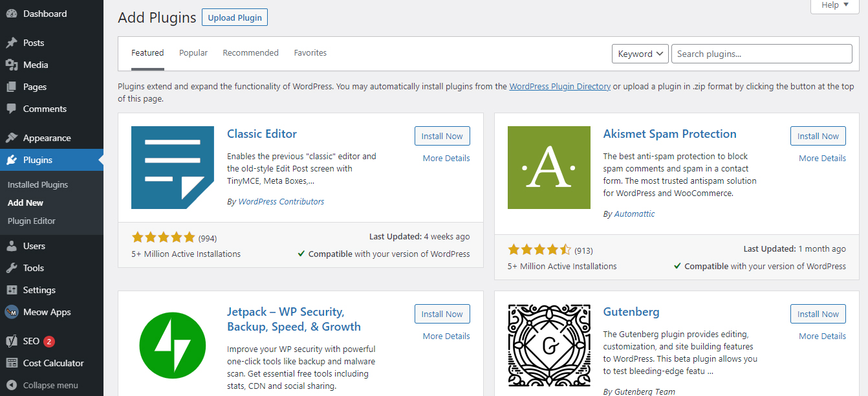Switch to the Popular tab

[x=193, y=53]
